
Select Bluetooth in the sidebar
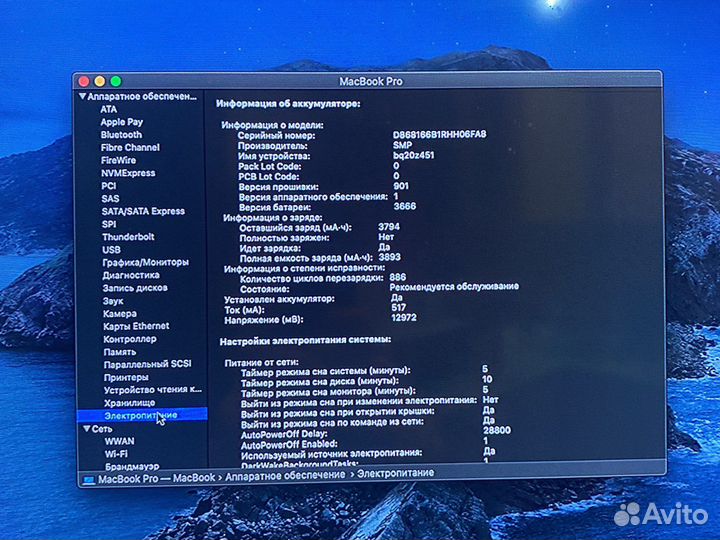pos(121,135)
